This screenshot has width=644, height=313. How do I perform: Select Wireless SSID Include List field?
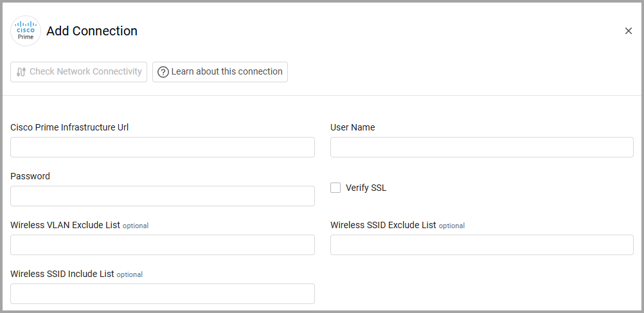pyautogui.click(x=162, y=294)
